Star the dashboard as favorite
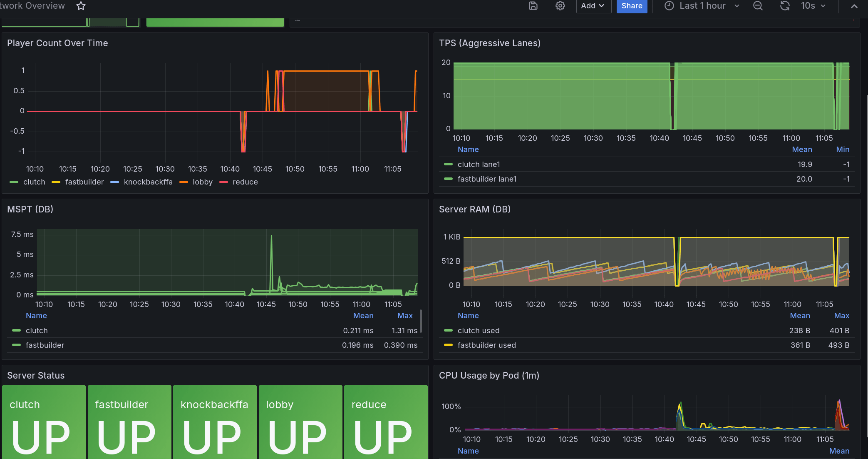Image resolution: width=868 pixels, height=459 pixels. (x=81, y=6)
